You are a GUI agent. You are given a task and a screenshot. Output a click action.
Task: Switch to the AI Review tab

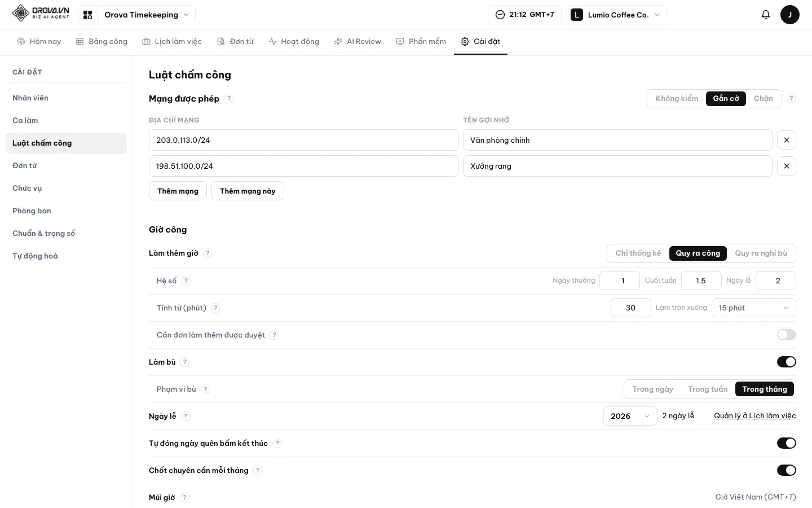tap(358, 41)
